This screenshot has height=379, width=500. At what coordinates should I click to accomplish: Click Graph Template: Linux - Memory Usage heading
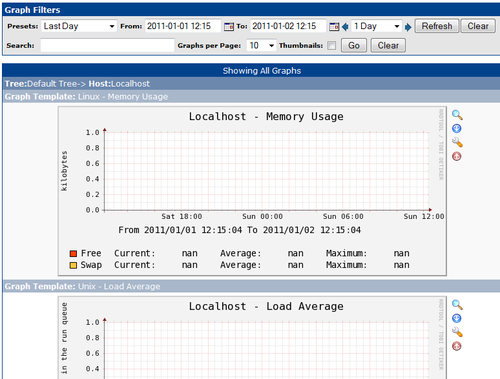(86, 97)
